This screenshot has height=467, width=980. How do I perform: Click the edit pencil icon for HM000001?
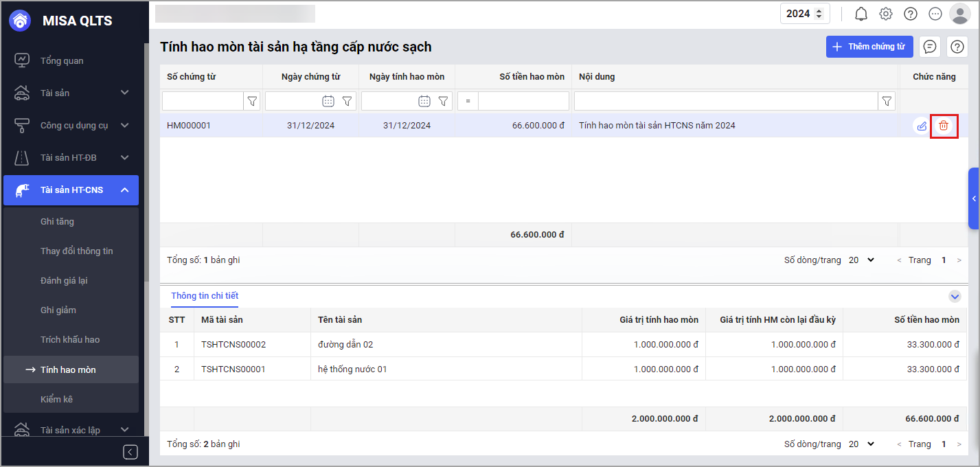922,126
